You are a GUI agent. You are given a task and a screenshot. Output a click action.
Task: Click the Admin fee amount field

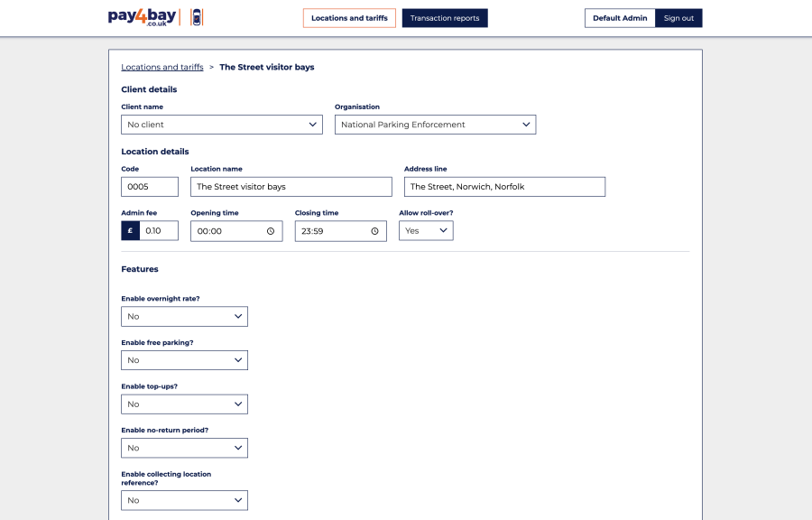pos(159,230)
